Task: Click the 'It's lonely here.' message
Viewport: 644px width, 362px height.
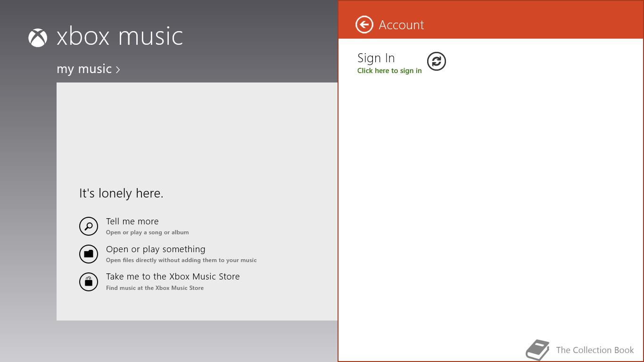Action: [x=121, y=193]
